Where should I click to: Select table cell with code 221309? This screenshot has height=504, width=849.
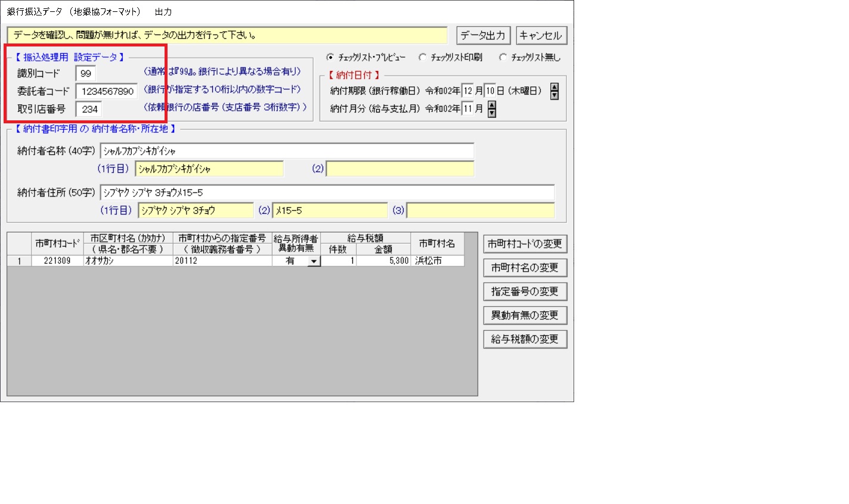[57, 261]
